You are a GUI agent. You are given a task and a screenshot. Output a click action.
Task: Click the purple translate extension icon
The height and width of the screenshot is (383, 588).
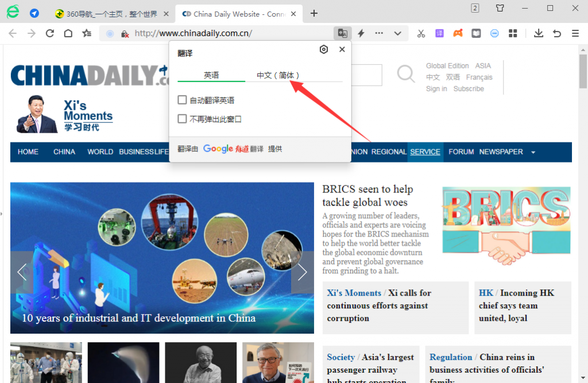pyautogui.click(x=439, y=33)
